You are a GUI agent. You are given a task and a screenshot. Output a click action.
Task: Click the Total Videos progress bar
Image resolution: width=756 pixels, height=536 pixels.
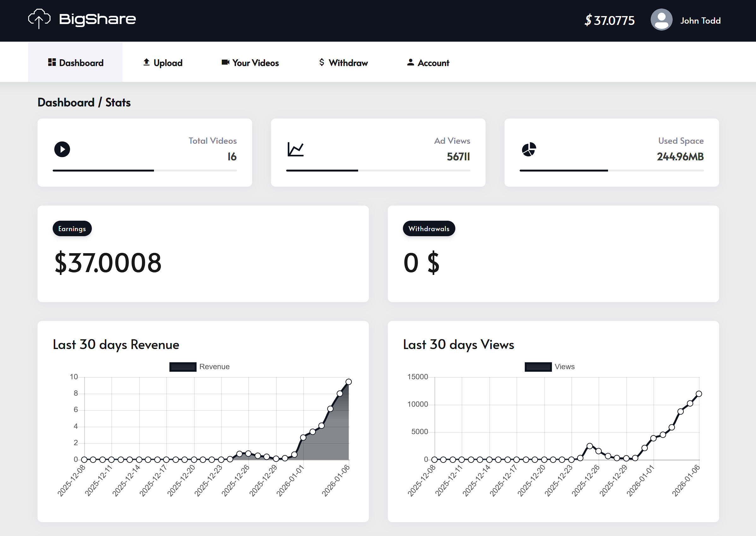(x=145, y=170)
